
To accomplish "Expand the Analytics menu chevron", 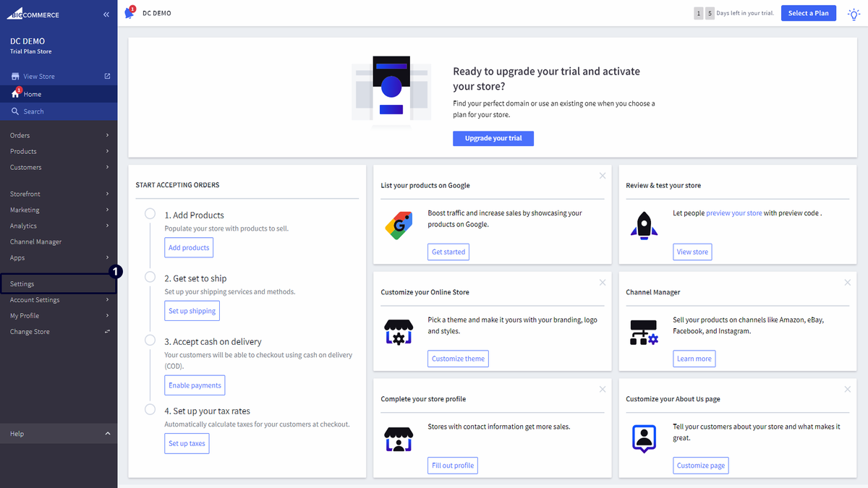I will pos(107,226).
